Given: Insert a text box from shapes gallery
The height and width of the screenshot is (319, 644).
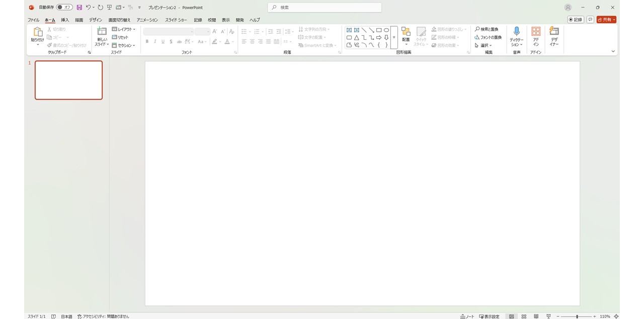Looking at the screenshot, I should click(349, 30).
